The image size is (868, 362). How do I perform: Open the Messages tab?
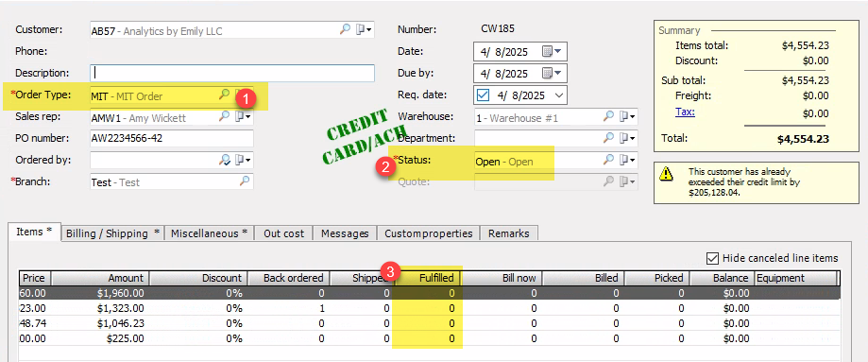[x=345, y=233]
